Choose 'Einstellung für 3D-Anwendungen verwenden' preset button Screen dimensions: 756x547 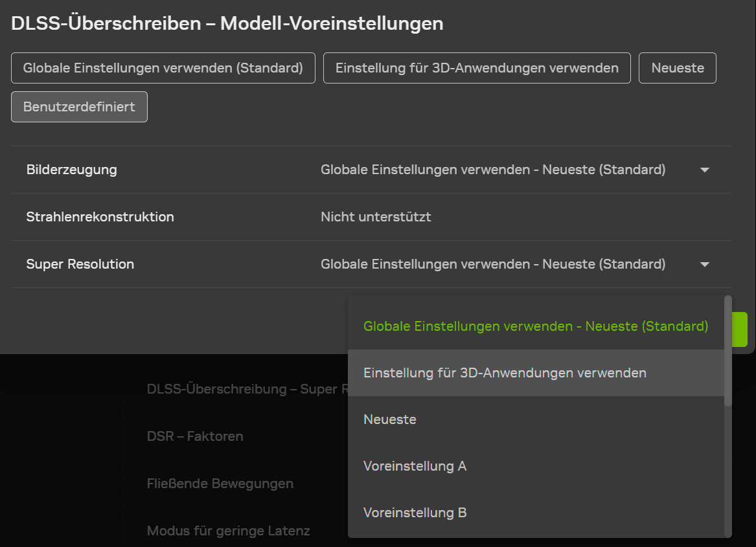click(x=477, y=68)
